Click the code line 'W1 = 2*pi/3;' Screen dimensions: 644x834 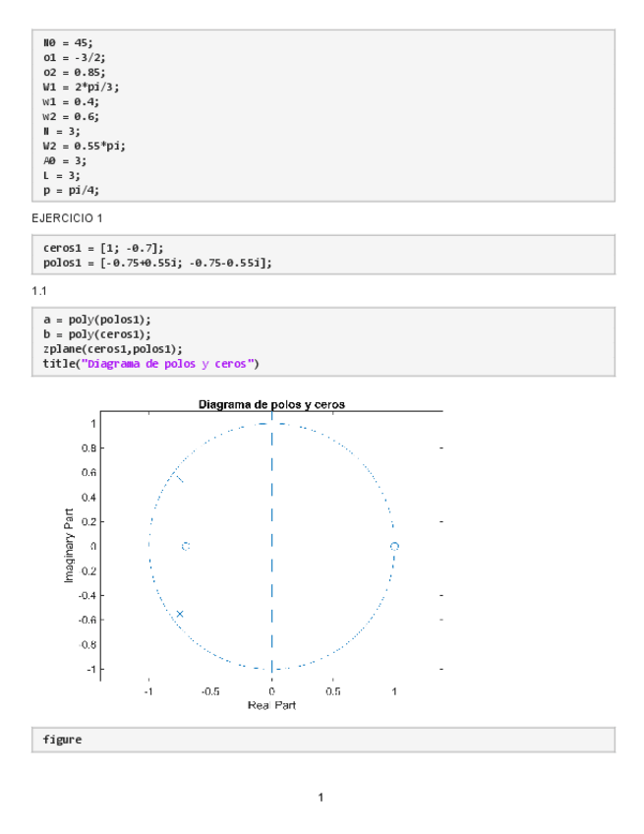(x=81, y=87)
